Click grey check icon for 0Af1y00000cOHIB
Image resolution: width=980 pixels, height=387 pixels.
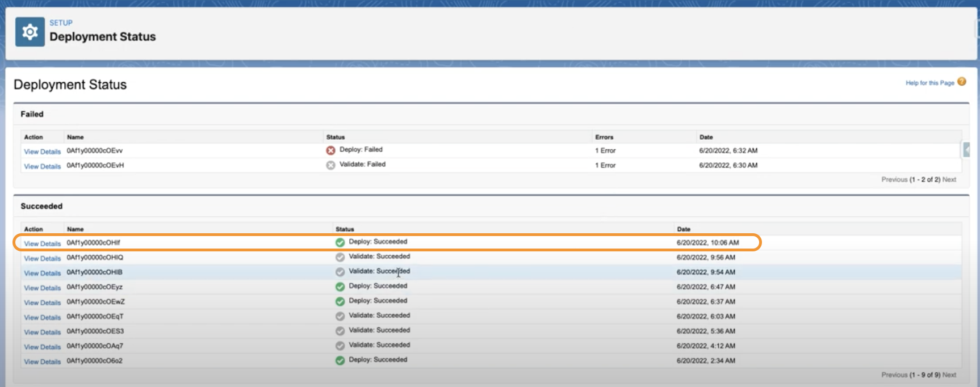[340, 272]
